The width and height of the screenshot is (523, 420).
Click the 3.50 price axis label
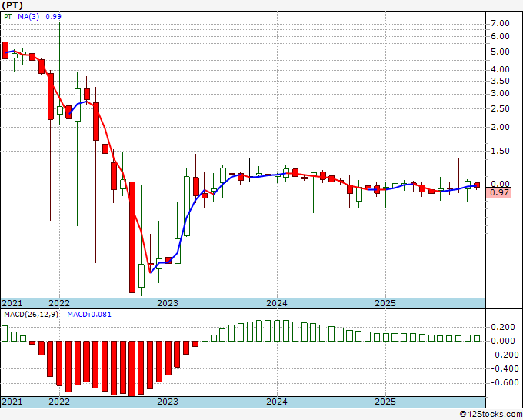coord(500,81)
